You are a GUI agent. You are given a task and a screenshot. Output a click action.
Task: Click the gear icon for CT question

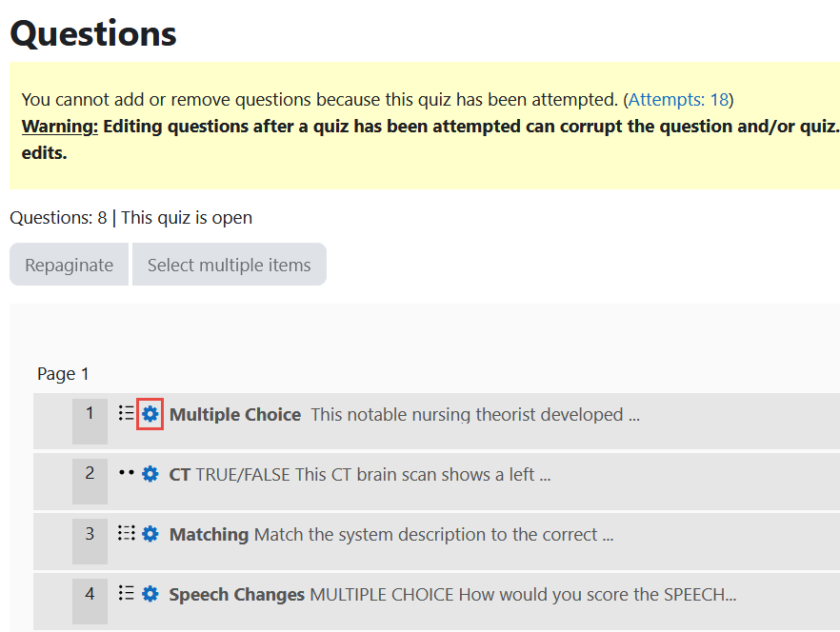click(150, 474)
